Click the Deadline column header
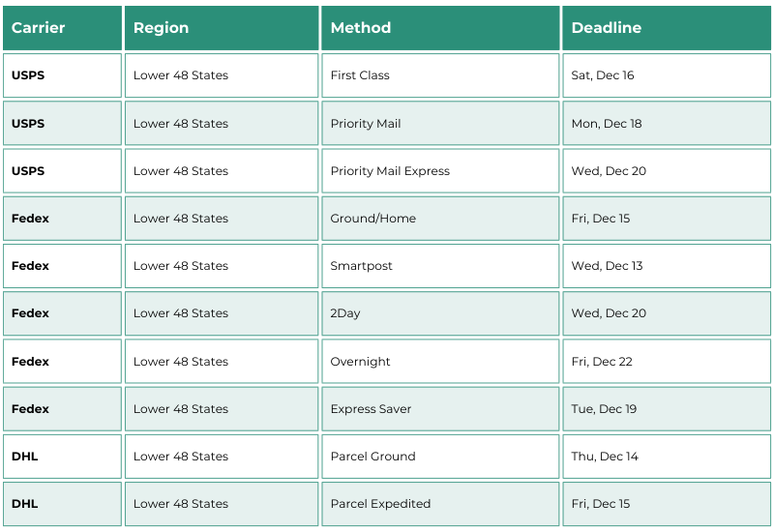774x532 pixels. point(667,28)
